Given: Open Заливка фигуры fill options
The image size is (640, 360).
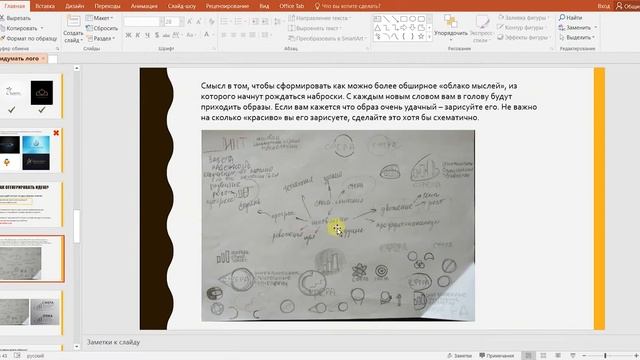Looking at the screenshot, I should coord(524,18).
